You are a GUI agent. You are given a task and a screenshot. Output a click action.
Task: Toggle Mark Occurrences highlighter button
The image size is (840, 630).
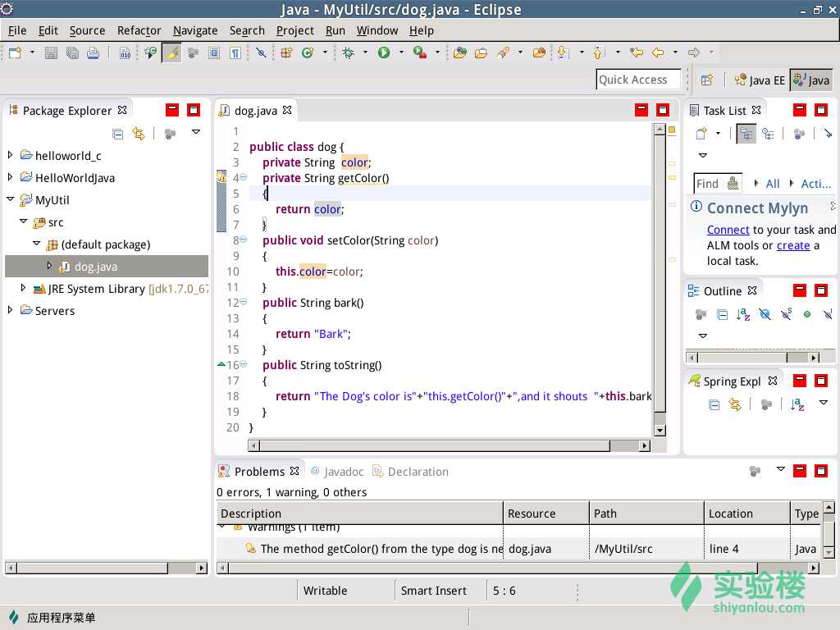click(x=172, y=52)
